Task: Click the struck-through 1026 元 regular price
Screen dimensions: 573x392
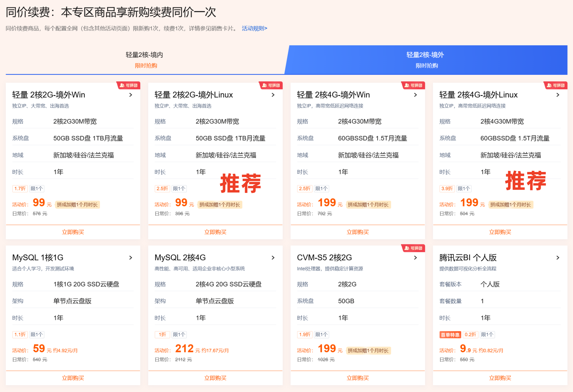Action: (326, 360)
